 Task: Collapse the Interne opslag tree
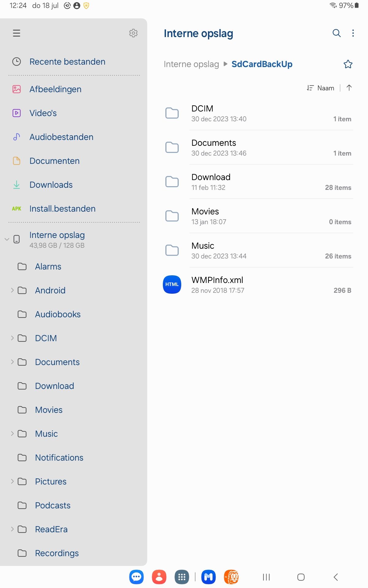[x=7, y=239]
